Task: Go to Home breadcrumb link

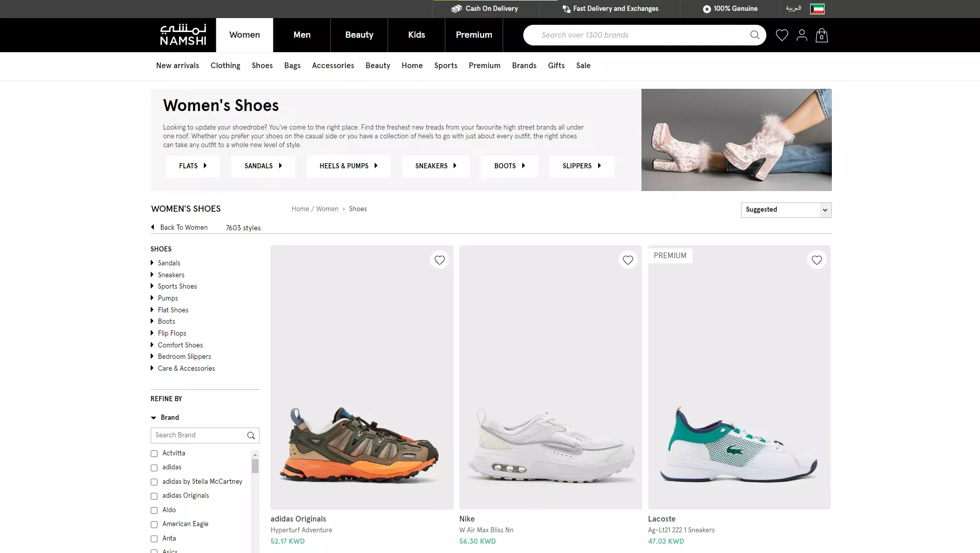Action: [x=300, y=209]
